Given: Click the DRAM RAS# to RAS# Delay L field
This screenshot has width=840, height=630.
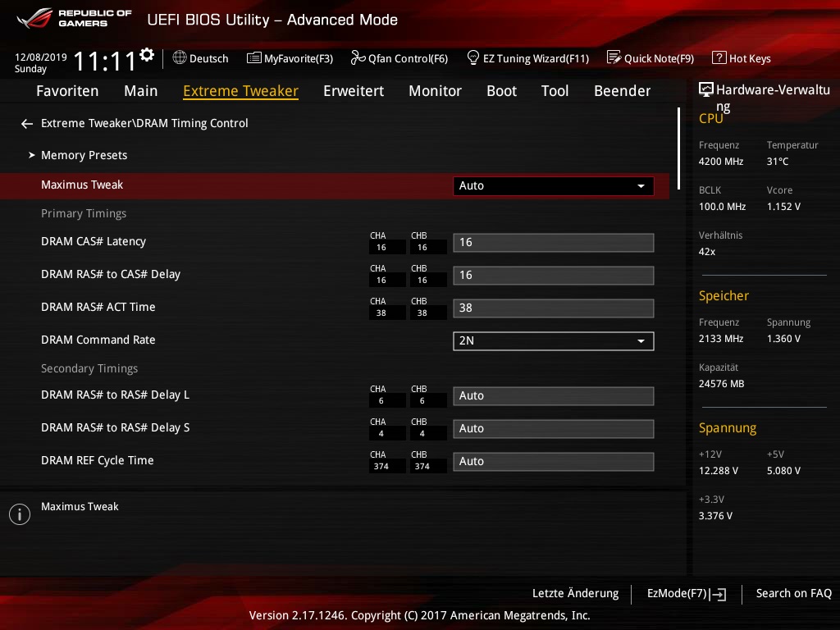Looking at the screenshot, I should [x=554, y=396].
